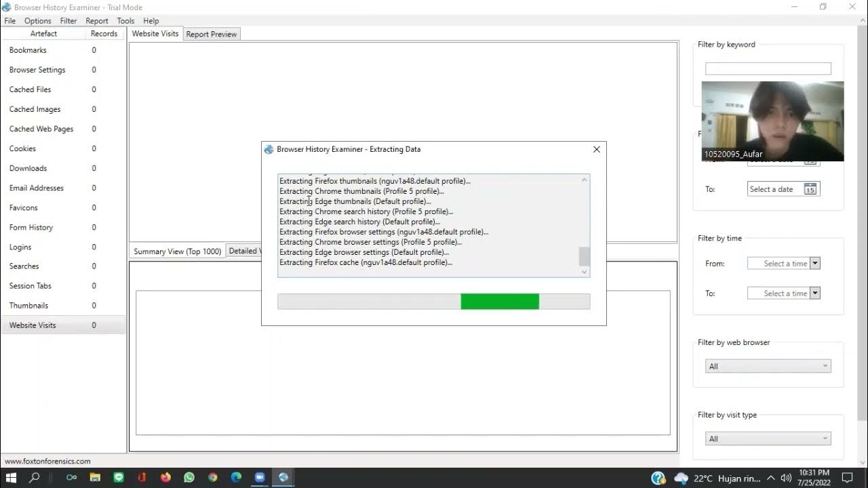Open the taskbar search icon

coord(35,477)
